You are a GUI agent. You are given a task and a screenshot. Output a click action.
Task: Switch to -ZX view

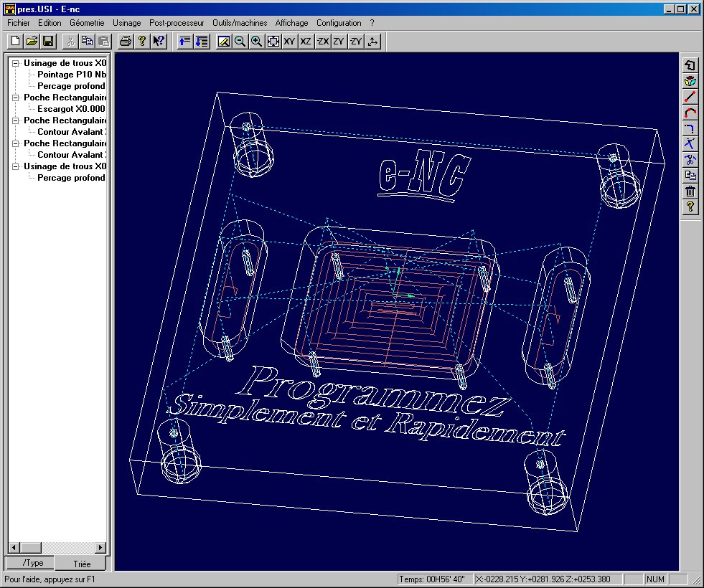322,42
